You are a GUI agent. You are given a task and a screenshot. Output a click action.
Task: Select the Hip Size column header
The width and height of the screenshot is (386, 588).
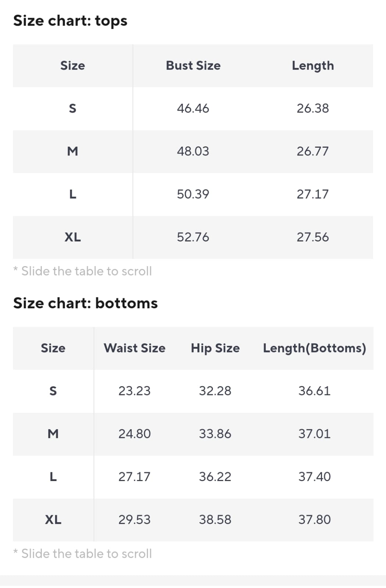click(x=215, y=348)
